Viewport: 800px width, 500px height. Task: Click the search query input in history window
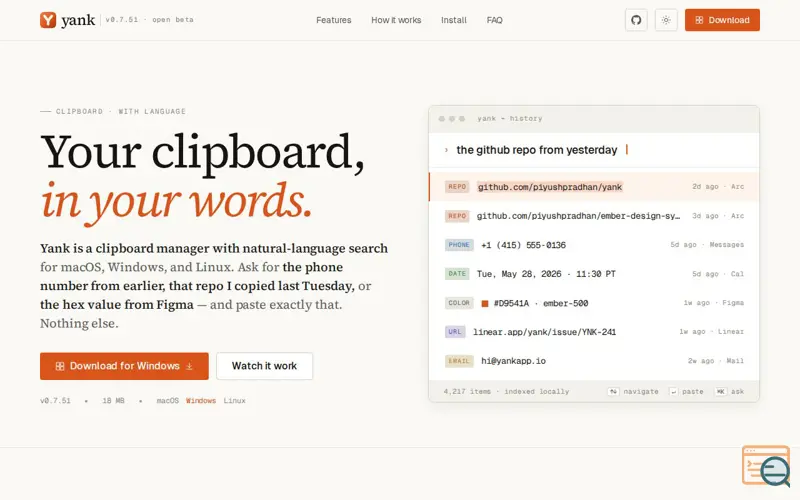[594, 150]
